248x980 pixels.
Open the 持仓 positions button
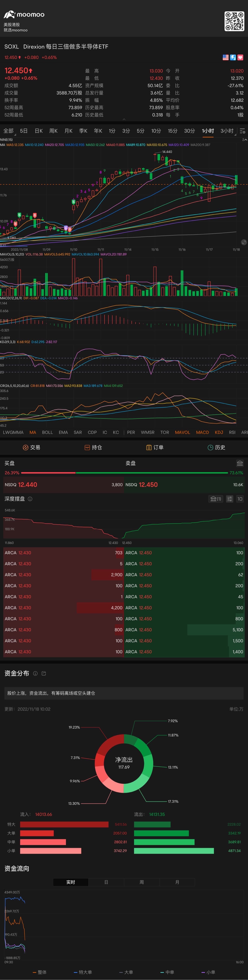tap(93, 447)
